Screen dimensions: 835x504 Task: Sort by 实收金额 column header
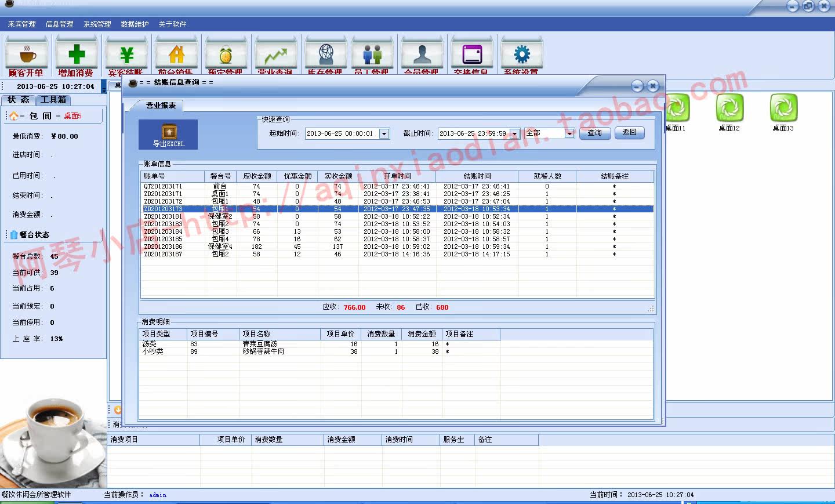click(338, 176)
